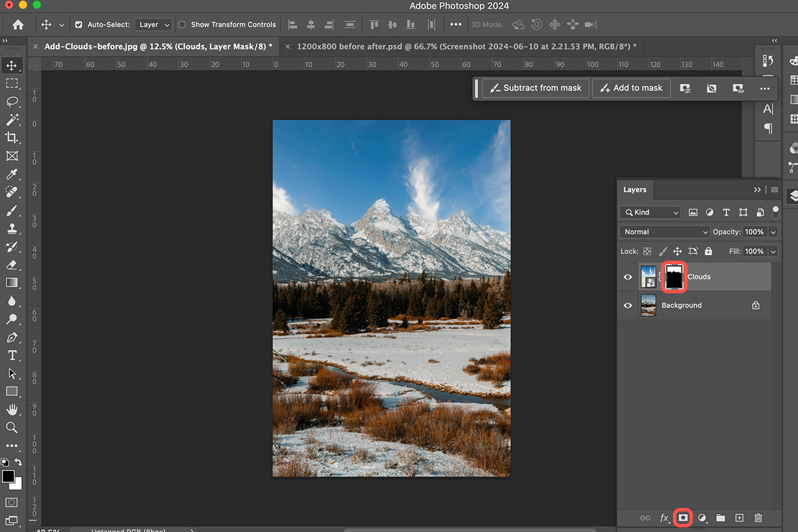Viewport: 798px width, 532px height.
Task: Open the Fill slider dropdown arrow
Action: click(773, 251)
